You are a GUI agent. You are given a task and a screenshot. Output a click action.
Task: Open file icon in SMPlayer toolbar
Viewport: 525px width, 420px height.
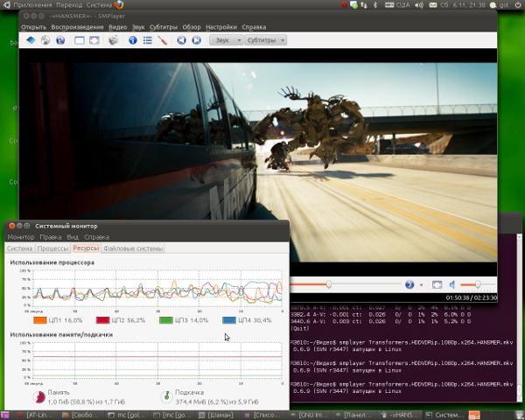(31, 40)
